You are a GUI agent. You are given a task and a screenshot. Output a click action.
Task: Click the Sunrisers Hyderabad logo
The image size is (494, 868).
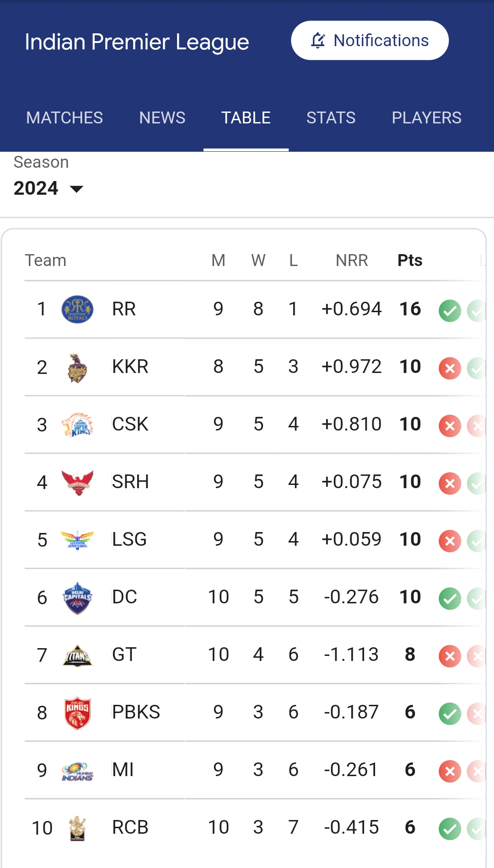tap(77, 483)
